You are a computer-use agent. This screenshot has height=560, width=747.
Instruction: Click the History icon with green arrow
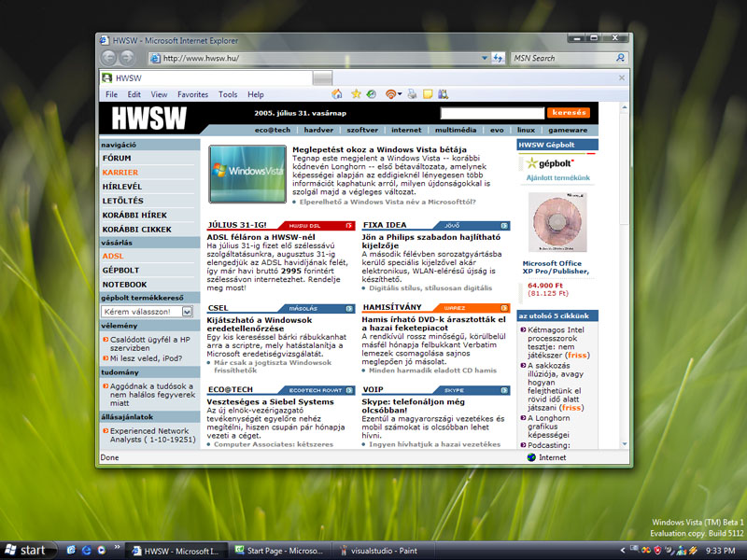[371, 94]
